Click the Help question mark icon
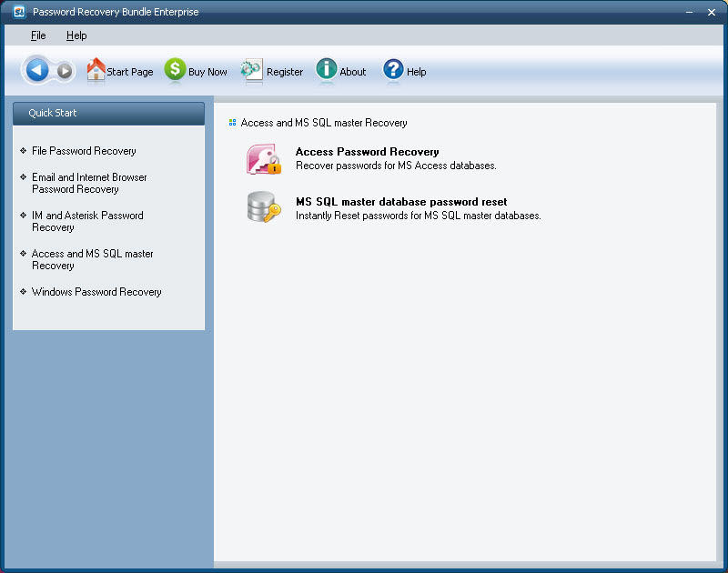This screenshot has width=728, height=573. 393,70
